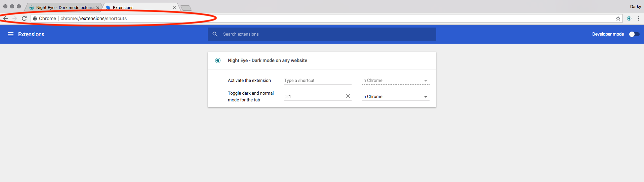The image size is (644, 182).
Task: Open scope dropdown for Activate the extension
Action: (396, 81)
